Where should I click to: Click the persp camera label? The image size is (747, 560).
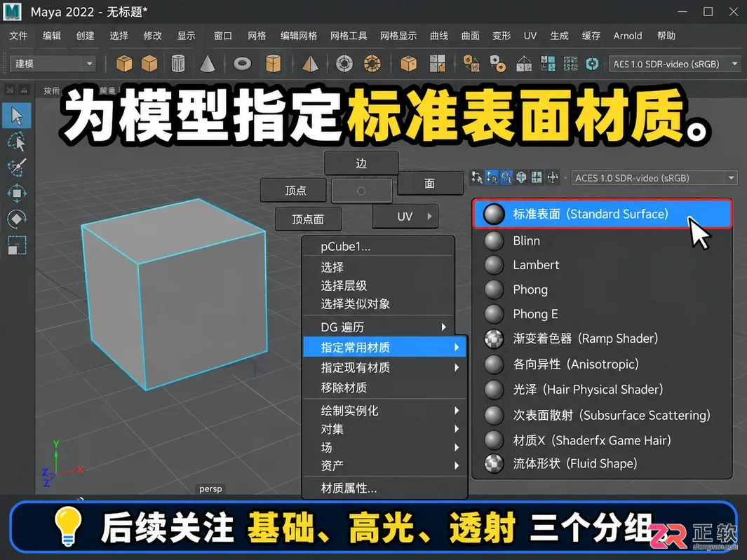[210, 489]
